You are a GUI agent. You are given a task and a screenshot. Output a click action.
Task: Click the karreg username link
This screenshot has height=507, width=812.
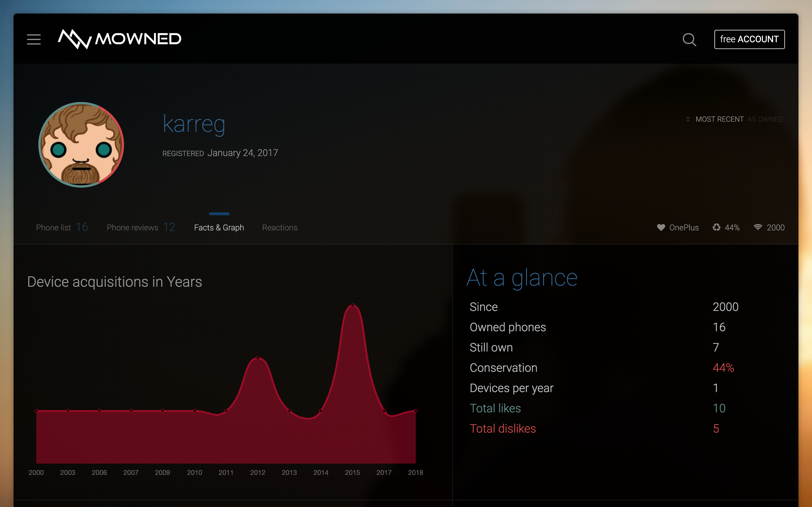pos(194,124)
